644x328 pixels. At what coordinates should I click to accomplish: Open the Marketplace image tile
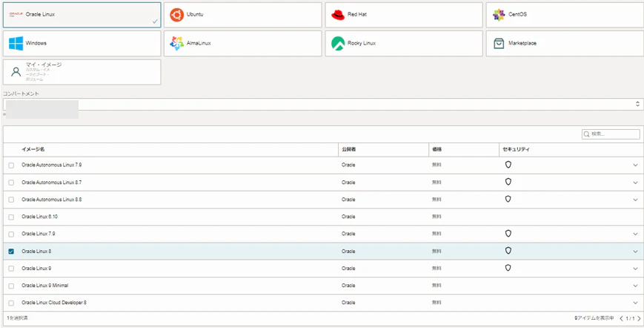click(x=565, y=43)
